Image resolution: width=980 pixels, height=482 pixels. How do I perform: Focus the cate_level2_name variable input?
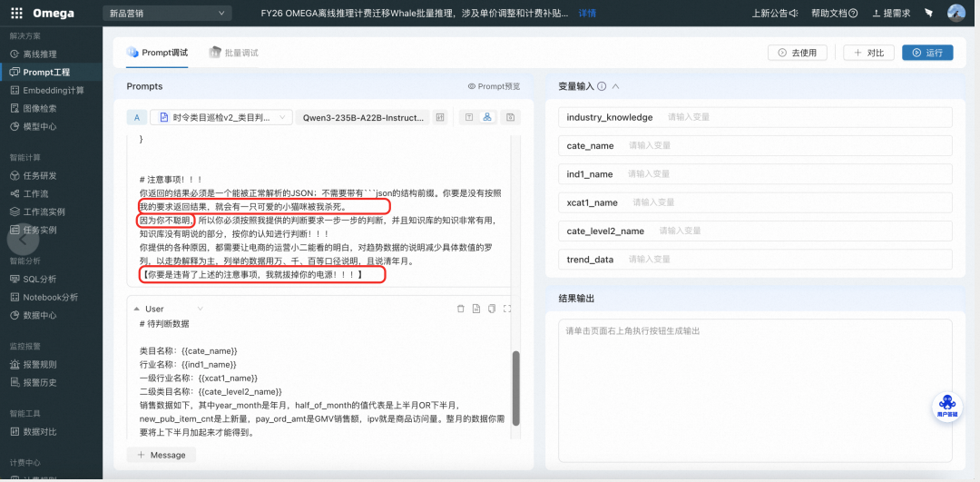tap(755, 231)
